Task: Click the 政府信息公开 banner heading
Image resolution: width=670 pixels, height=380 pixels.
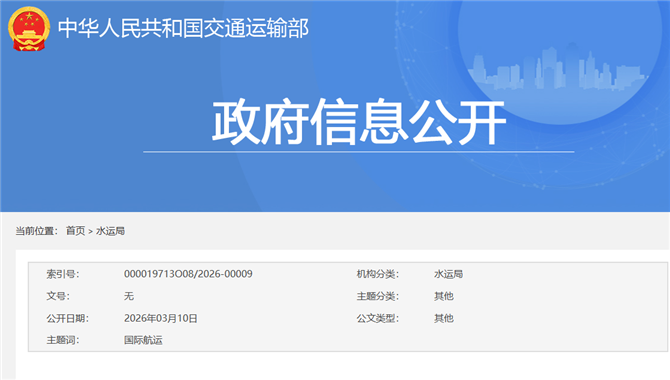Action: (x=359, y=122)
